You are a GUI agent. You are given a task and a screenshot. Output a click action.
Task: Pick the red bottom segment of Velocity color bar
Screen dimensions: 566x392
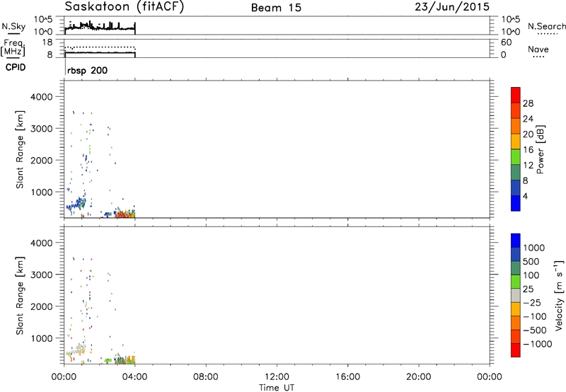coord(516,350)
